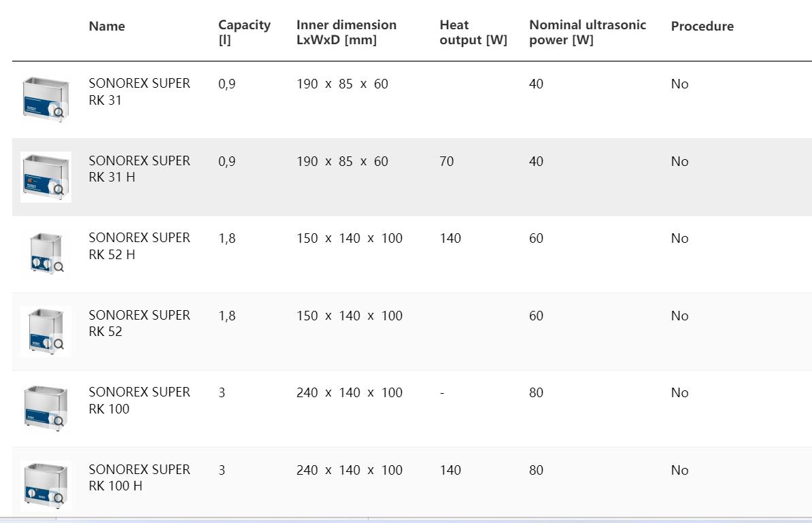The image size is (812, 523).
Task: Click the Name column header
Action: [107, 27]
